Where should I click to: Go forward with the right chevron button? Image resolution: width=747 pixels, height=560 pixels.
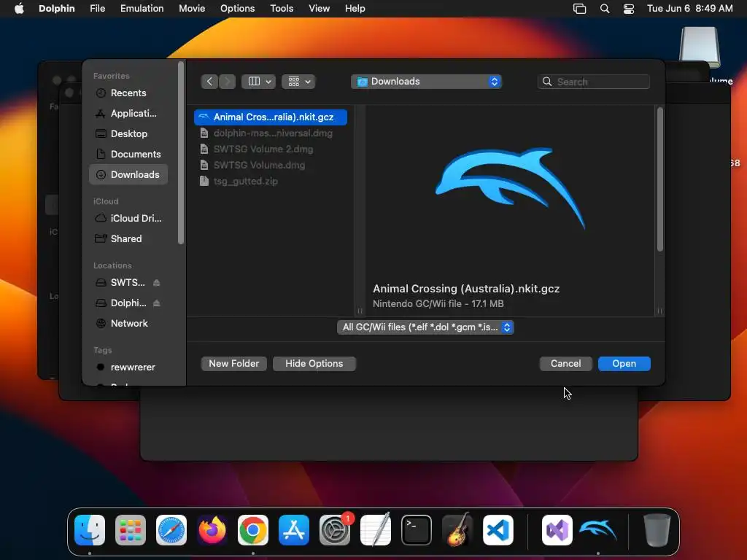[x=228, y=82]
